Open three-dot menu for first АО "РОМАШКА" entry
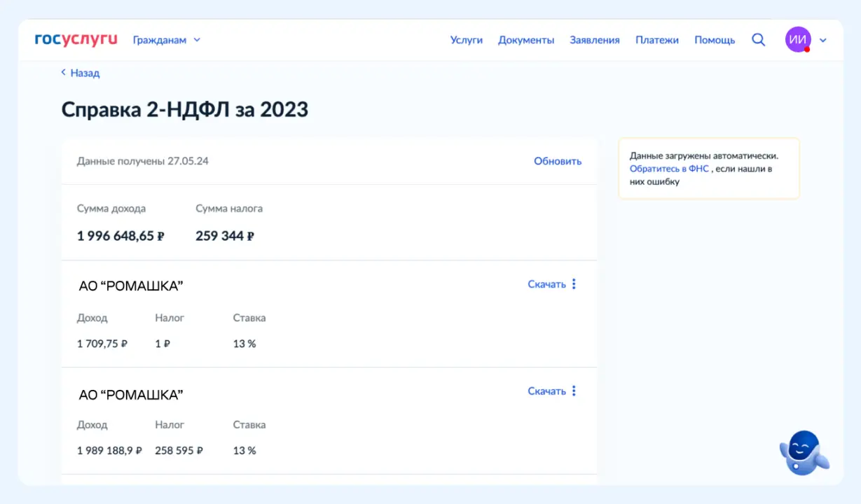The height and width of the screenshot is (504, 861). click(x=574, y=284)
